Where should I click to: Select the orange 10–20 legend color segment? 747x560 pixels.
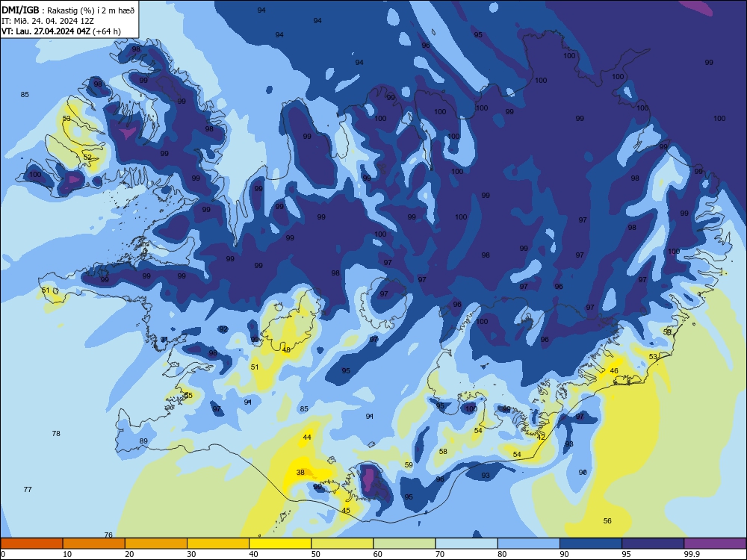[x=94, y=544]
